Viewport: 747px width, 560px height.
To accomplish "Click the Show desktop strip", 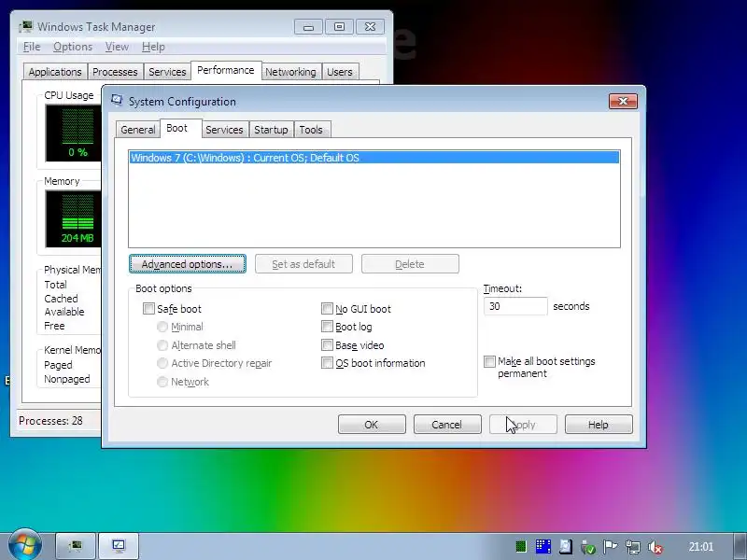I will pyautogui.click(x=739, y=547).
